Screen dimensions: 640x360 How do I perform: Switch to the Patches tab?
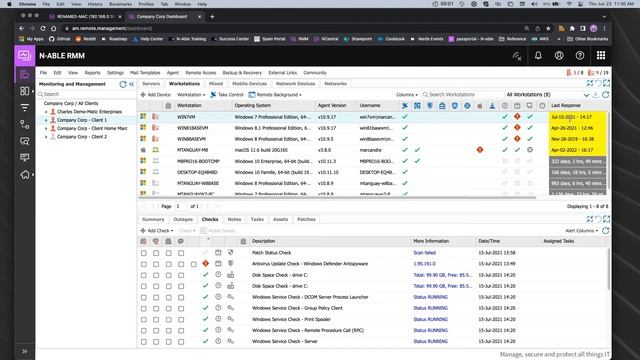[x=306, y=220]
